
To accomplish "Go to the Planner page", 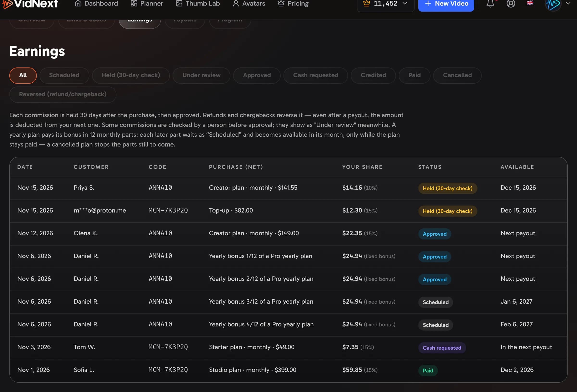I will (147, 3).
